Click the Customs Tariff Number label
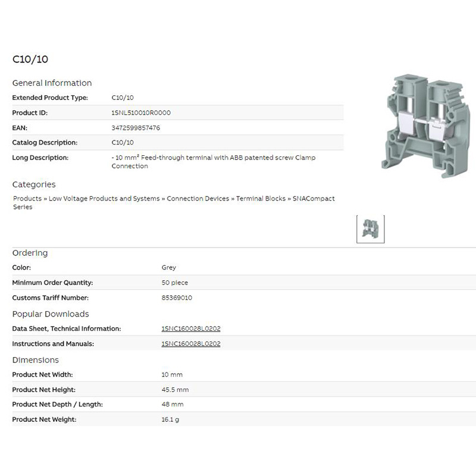Image resolution: width=476 pixels, height=476 pixels. pos(51,298)
